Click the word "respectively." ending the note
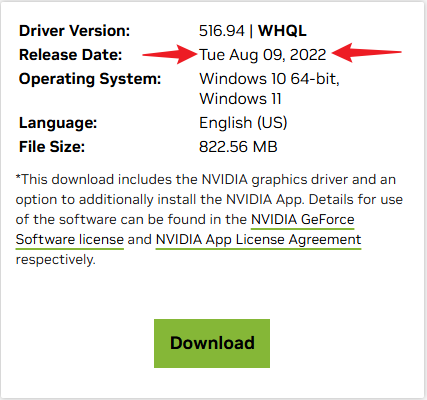Screen dimensions: 427x400 [56, 260]
